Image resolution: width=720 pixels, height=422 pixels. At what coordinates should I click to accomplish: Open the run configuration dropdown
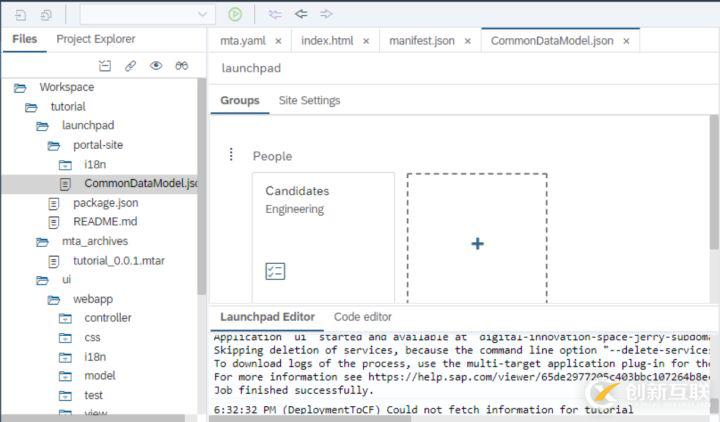point(147,15)
